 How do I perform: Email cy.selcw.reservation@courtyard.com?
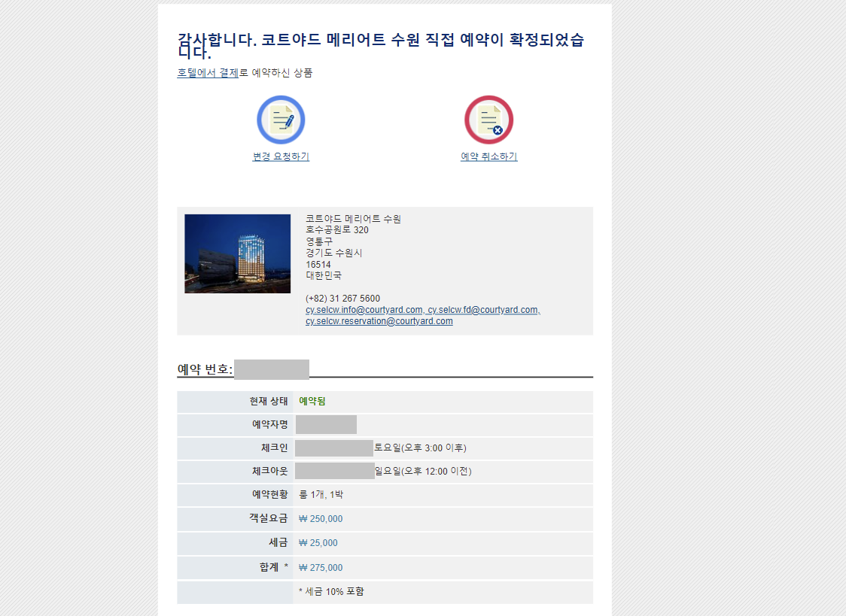pyautogui.click(x=379, y=321)
